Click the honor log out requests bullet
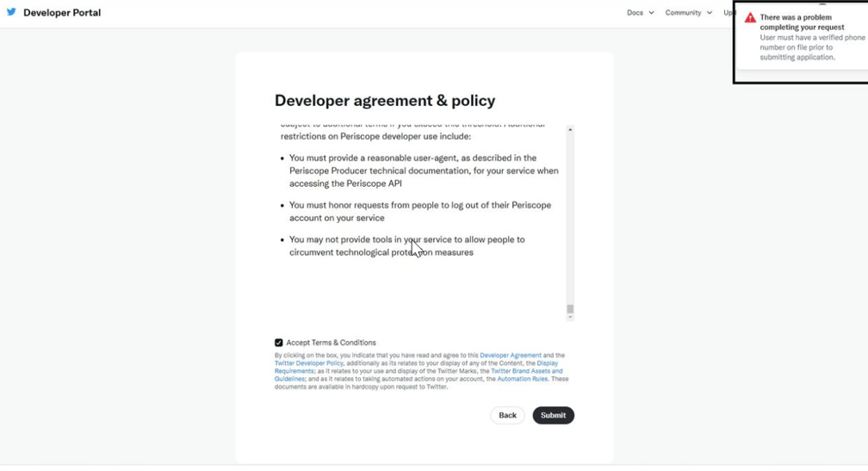Screen dimensions: 868x471 pyautogui.click(x=420, y=212)
